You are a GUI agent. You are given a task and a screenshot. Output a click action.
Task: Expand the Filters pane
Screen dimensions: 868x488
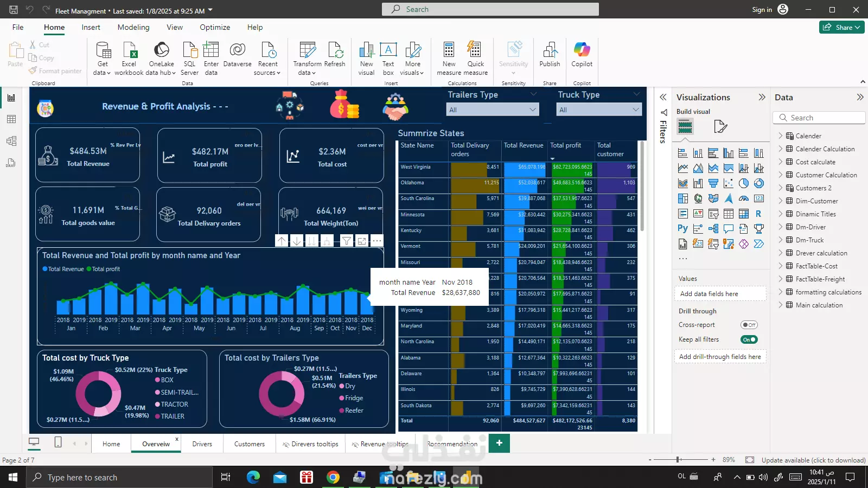tap(663, 97)
